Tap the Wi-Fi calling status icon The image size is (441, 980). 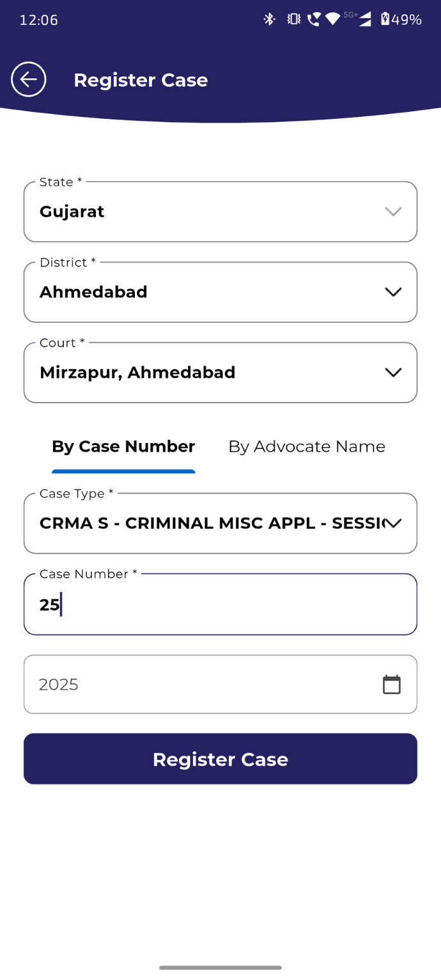(313, 19)
